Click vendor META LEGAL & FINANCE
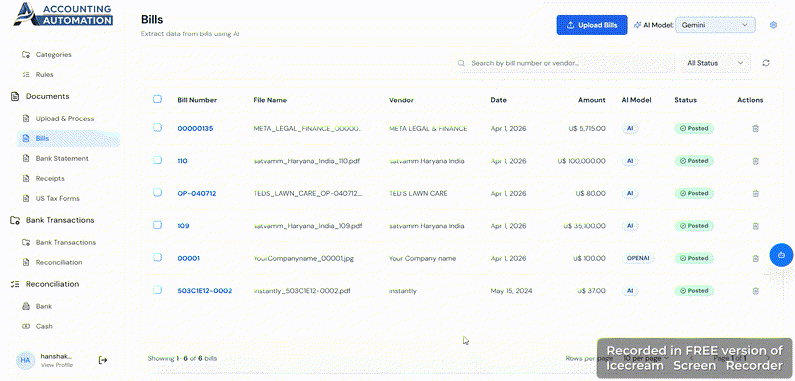Screen dimensions: 795x381 coord(428,128)
